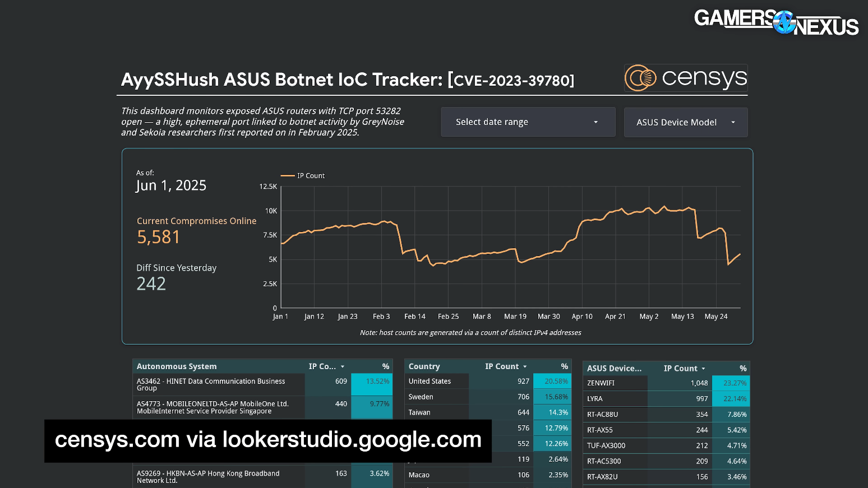Select the ZENWIFI device row

tap(666, 383)
